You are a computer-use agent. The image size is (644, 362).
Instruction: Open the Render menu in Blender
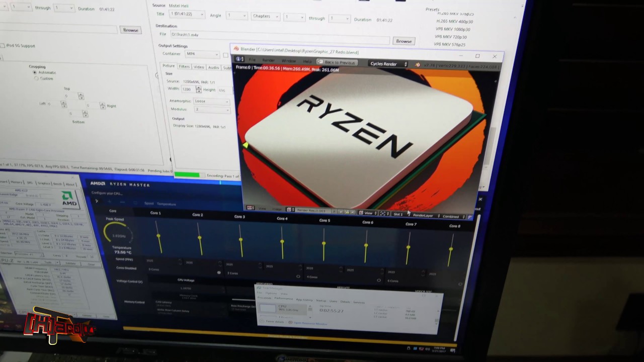click(x=268, y=60)
